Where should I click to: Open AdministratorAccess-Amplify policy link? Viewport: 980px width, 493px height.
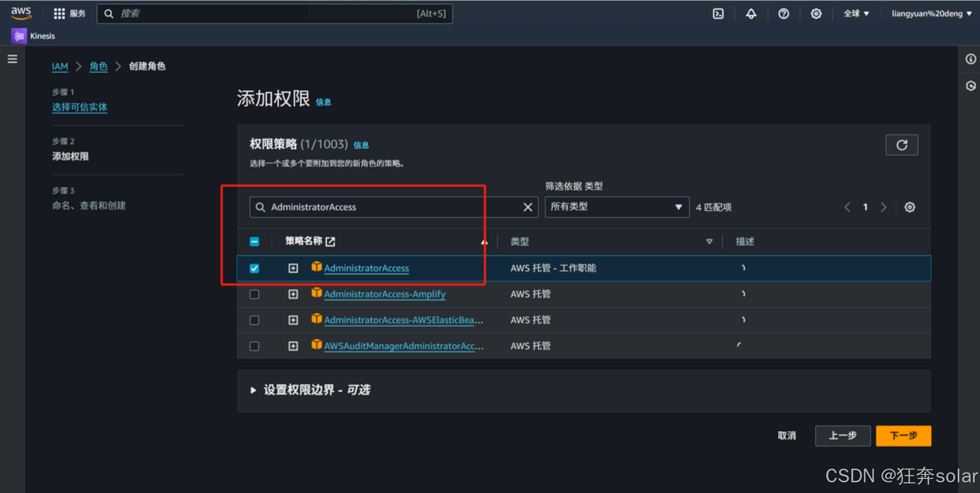pyautogui.click(x=385, y=294)
